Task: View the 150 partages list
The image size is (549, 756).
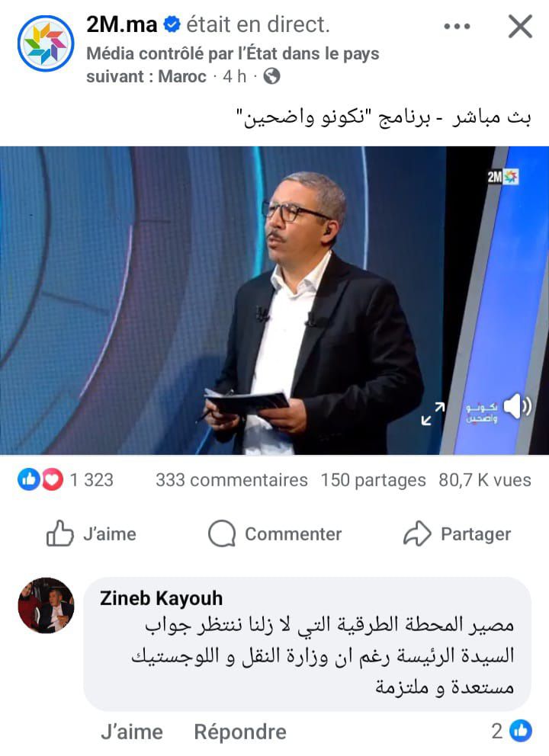Action: tap(374, 479)
